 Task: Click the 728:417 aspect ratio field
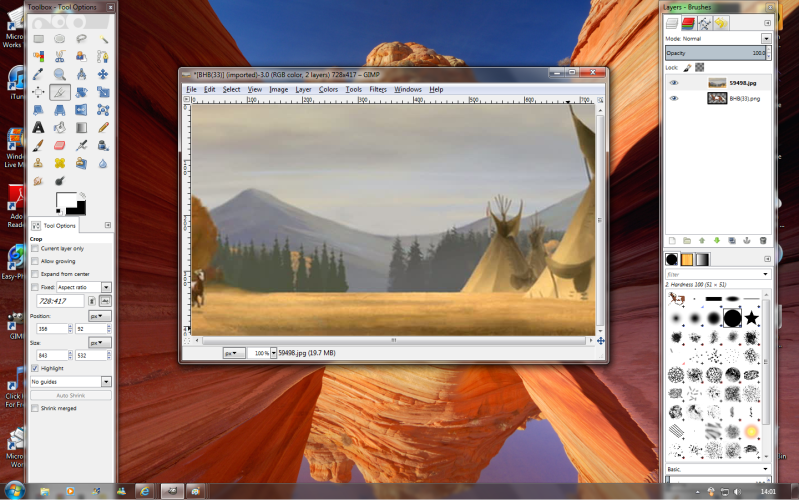(60, 301)
